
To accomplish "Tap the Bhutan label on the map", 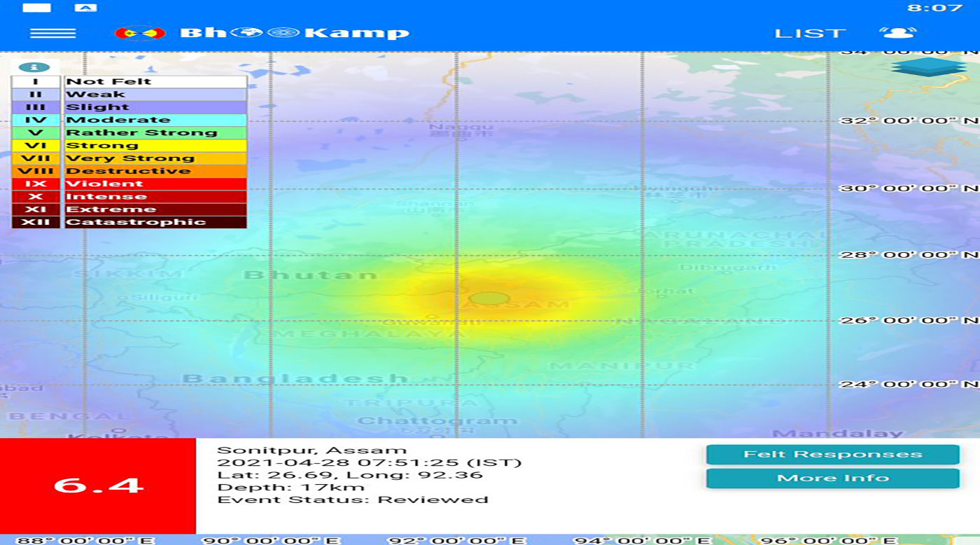I will (x=310, y=275).
